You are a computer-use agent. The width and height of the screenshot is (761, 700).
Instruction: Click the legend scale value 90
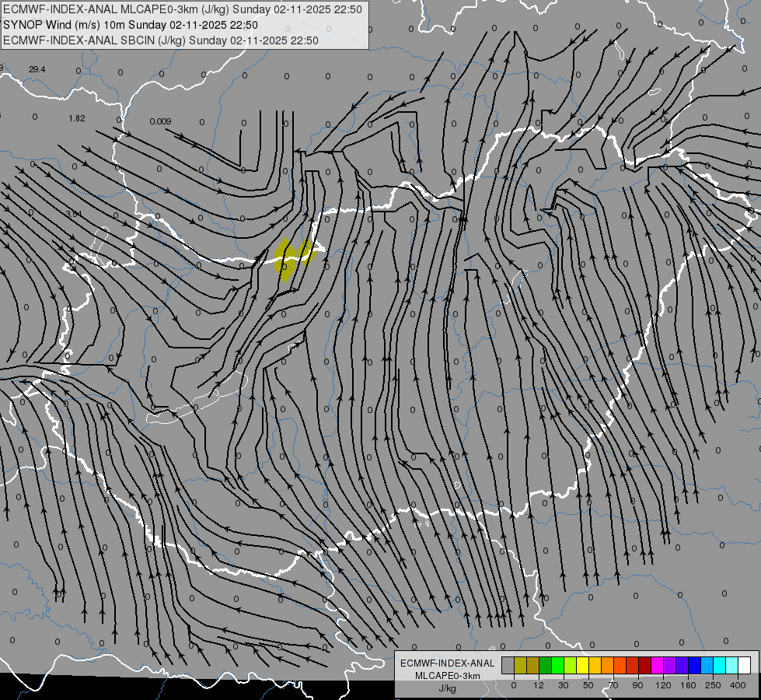[637, 685]
